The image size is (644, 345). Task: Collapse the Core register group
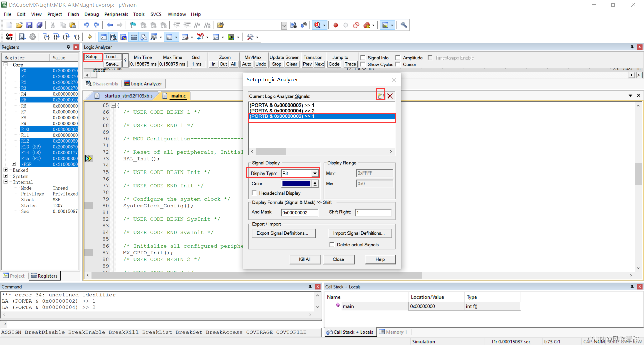tap(6, 64)
